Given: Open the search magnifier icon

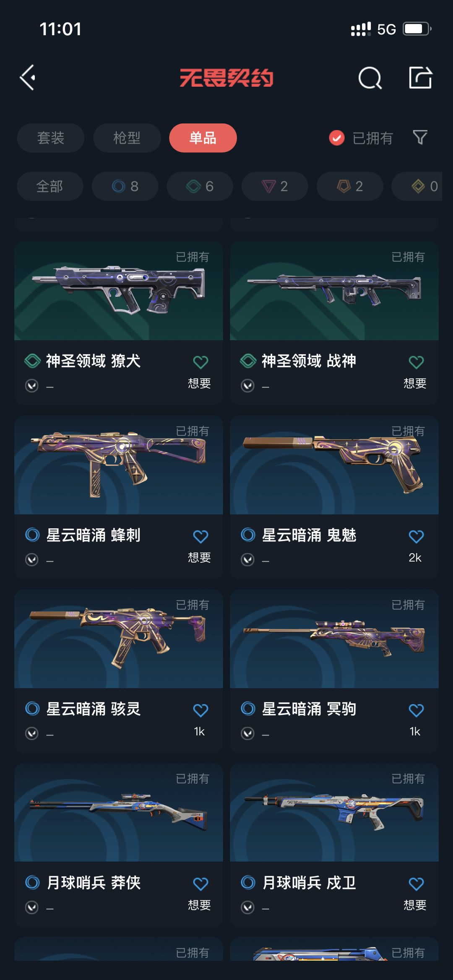Looking at the screenshot, I should click(370, 78).
